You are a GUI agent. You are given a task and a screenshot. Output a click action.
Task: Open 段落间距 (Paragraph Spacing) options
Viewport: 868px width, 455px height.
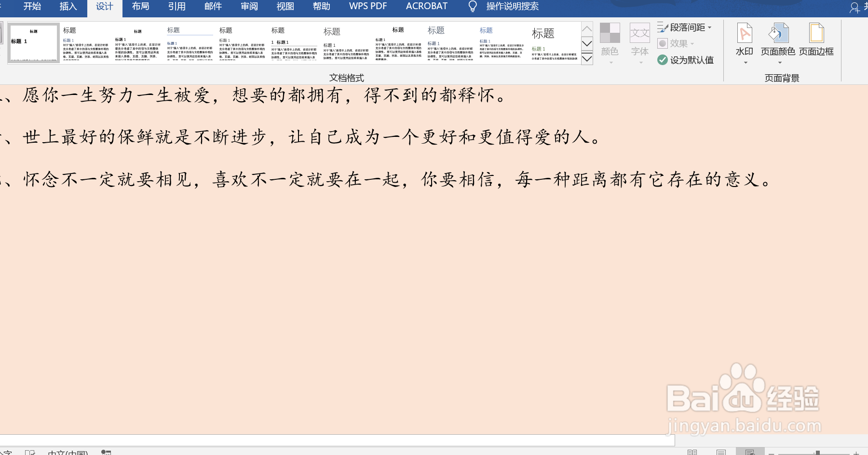coord(687,27)
